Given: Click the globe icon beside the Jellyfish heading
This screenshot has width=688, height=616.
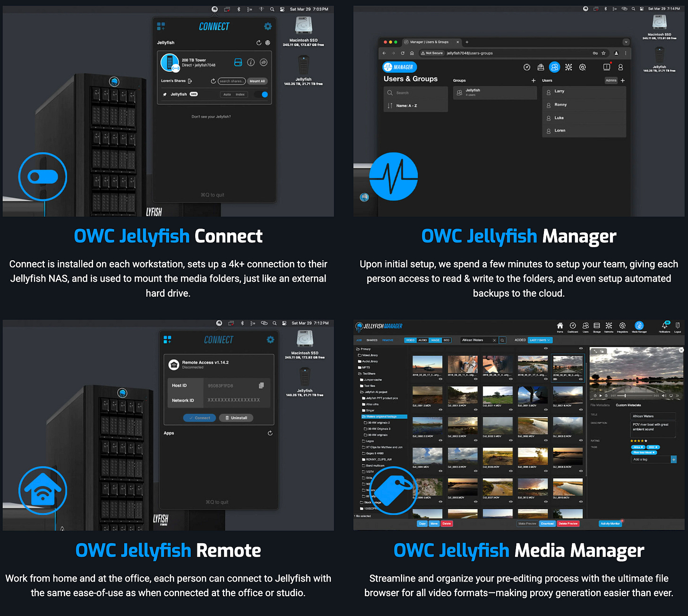Looking at the screenshot, I should click(267, 43).
